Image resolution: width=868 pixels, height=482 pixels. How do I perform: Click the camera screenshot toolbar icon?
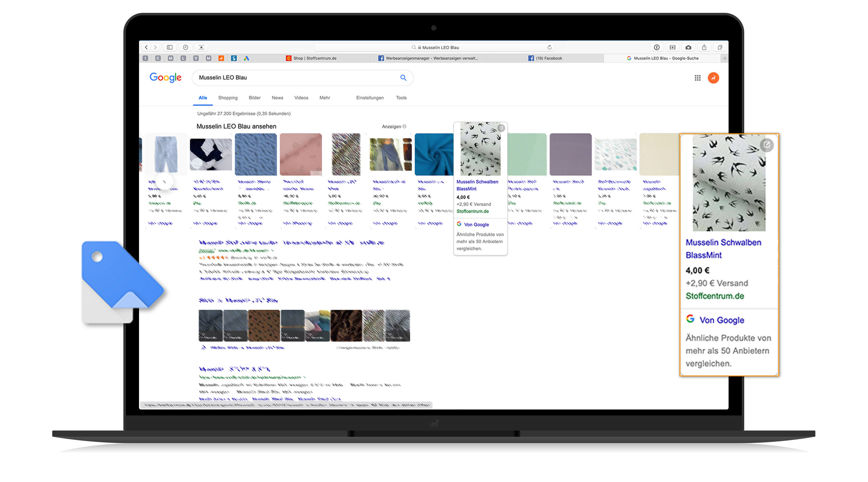point(688,47)
